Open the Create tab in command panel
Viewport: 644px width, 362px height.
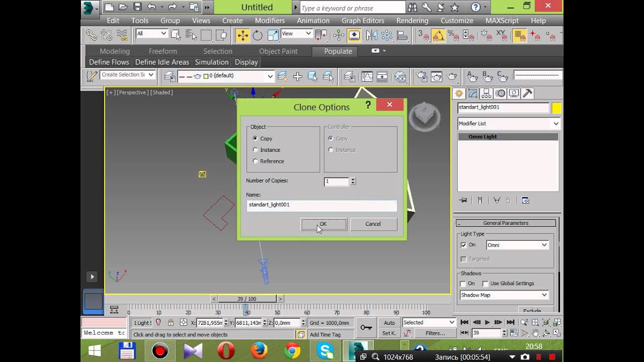tap(459, 93)
